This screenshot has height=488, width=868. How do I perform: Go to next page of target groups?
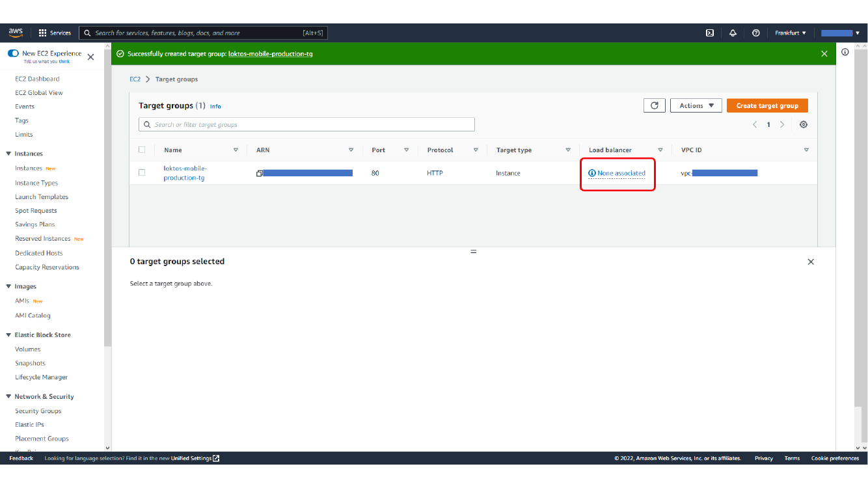(x=782, y=124)
